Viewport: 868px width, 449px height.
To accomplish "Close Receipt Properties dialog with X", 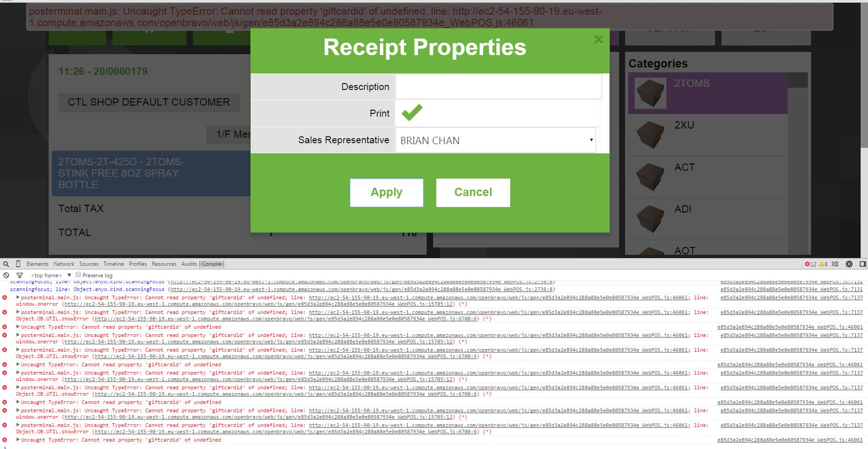I will pos(598,39).
